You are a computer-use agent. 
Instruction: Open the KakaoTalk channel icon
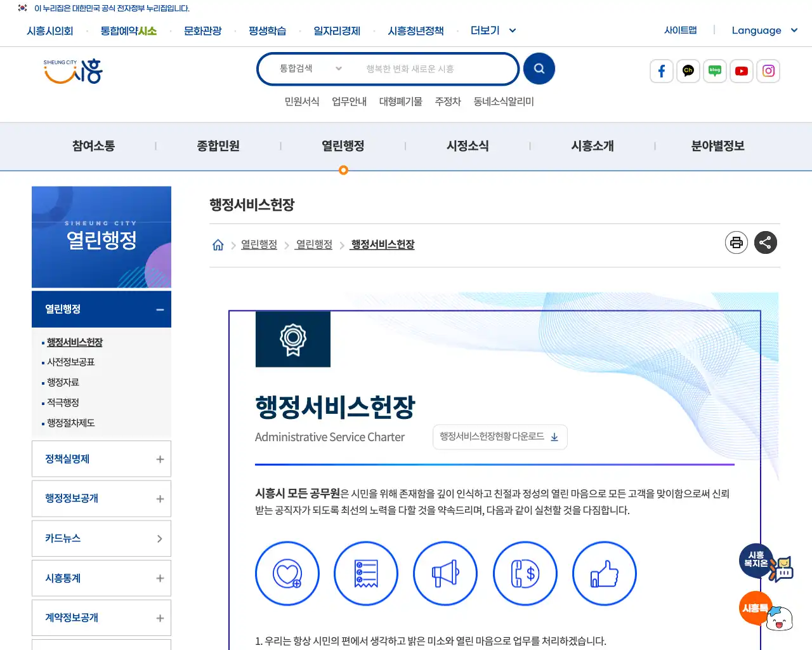click(x=688, y=71)
